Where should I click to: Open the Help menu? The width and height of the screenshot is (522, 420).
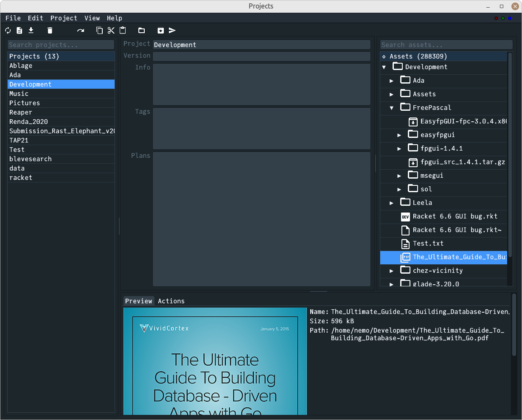point(115,18)
